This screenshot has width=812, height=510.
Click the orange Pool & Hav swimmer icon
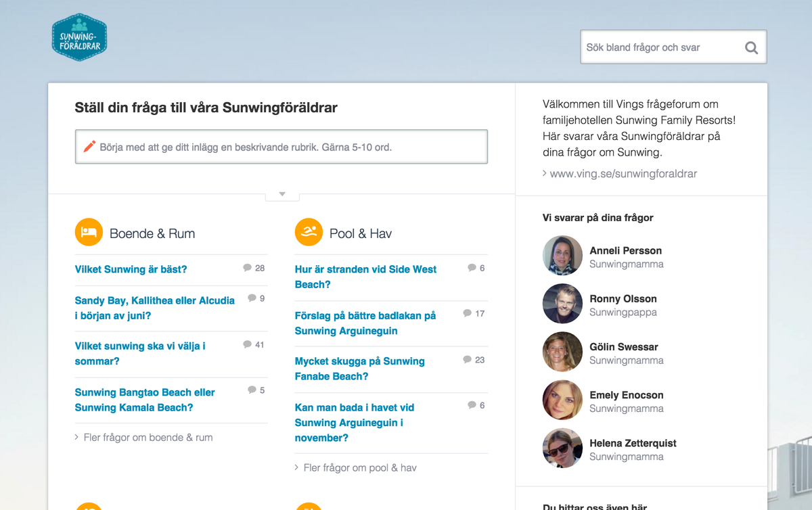point(309,232)
